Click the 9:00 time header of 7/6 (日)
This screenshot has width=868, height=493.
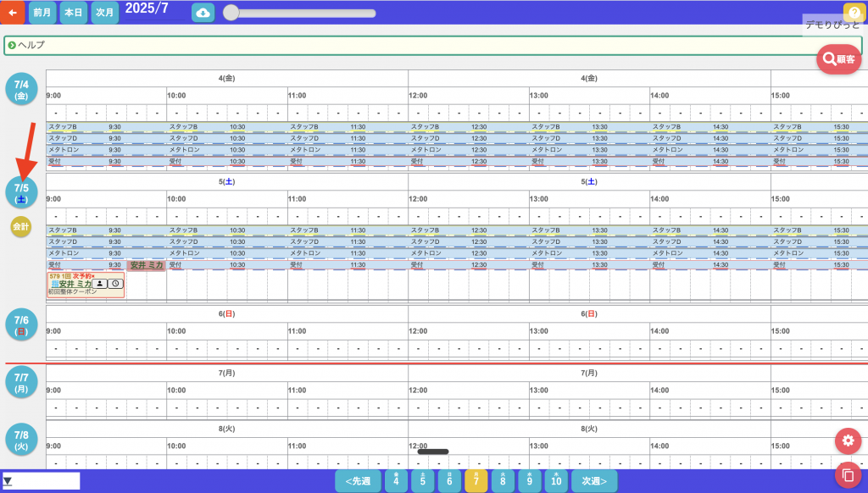(53, 331)
